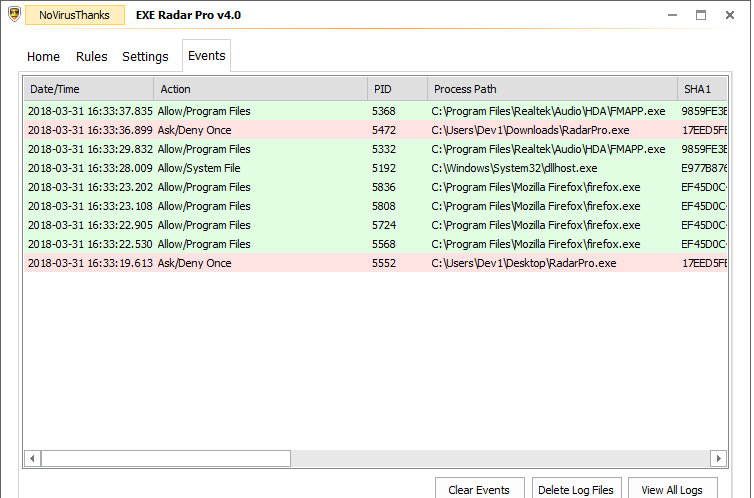Select the event at 16:33:36.899
This screenshot has width=754, height=498.
coord(376,130)
